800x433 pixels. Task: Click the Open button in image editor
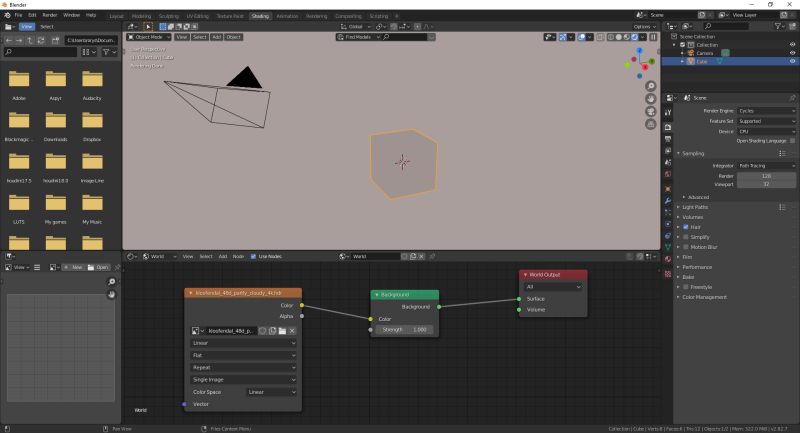pyautogui.click(x=98, y=267)
